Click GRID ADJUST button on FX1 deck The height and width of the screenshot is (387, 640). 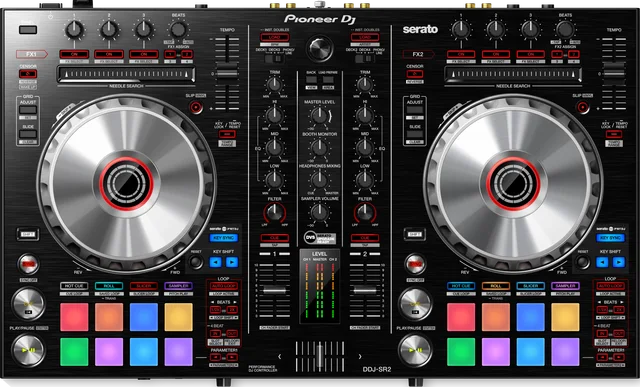click(x=28, y=110)
